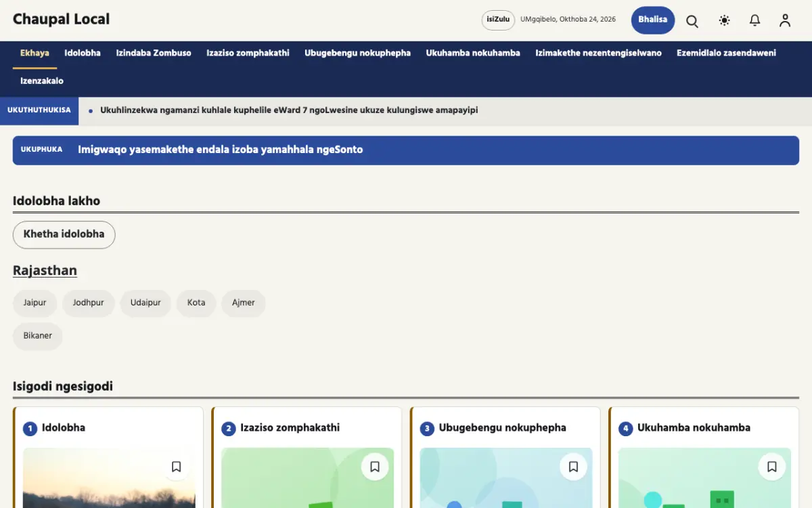Open the notifications bell
Image resolution: width=812 pixels, height=508 pixels.
click(755, 20)
